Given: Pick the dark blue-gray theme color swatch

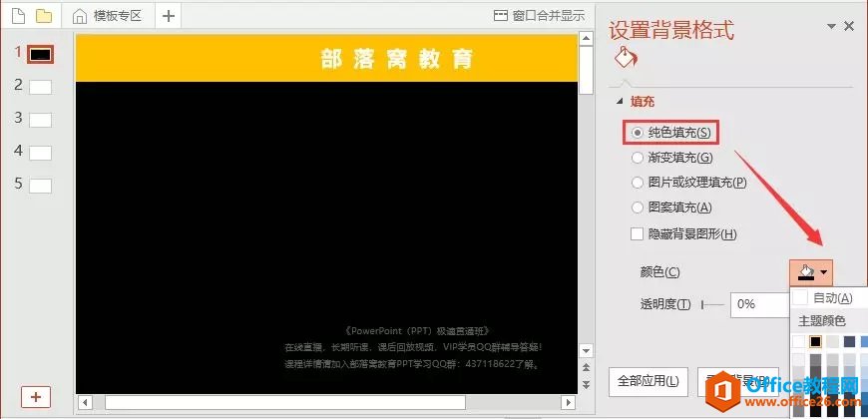Looking at the screenshot, I should click(850, 341).
